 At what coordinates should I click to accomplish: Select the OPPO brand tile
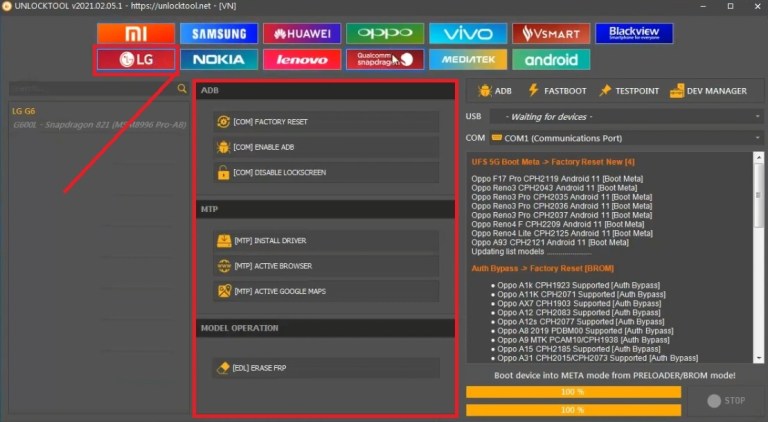385,33
